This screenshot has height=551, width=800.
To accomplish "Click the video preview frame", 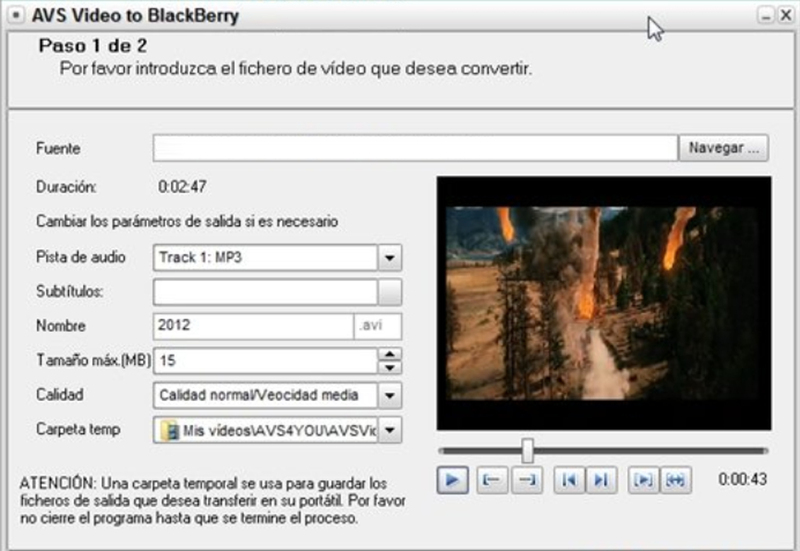I will click(604, 304).
